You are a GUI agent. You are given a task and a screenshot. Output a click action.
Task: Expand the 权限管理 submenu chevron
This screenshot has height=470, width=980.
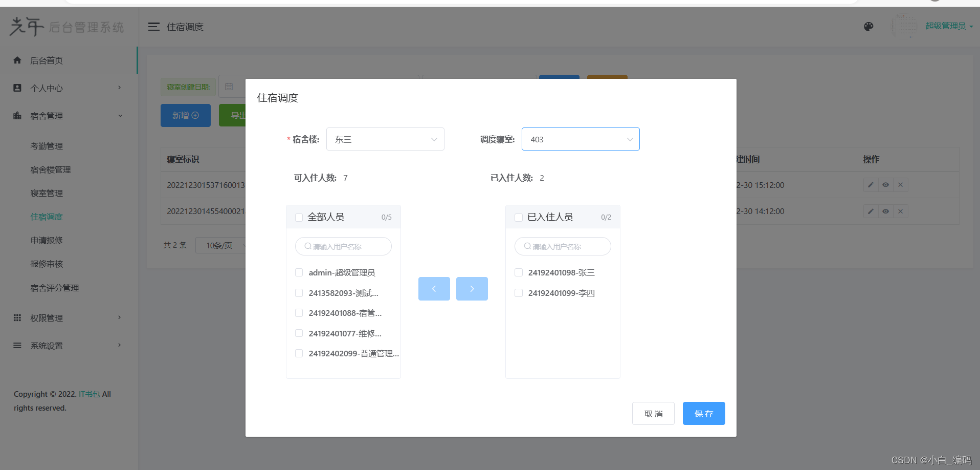click(x=120, y=317)
